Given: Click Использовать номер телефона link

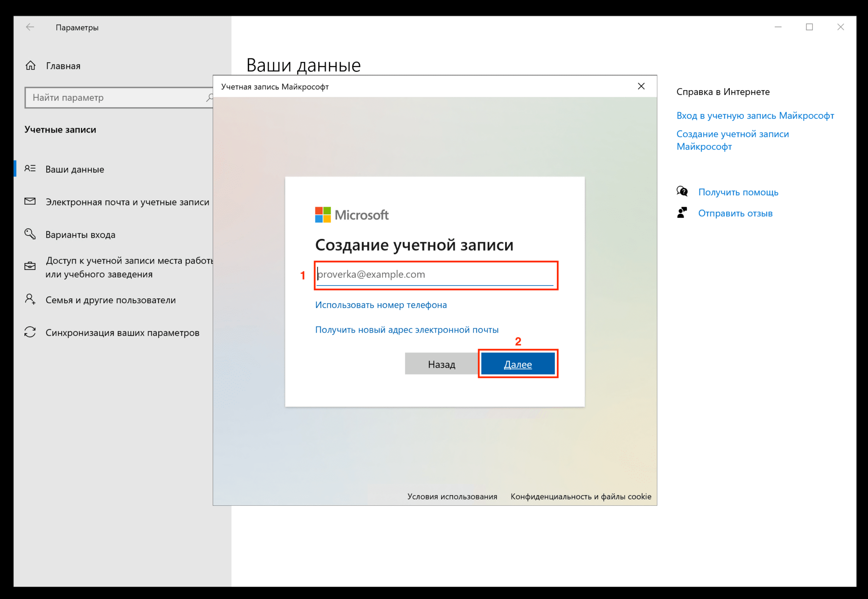Looking at the screenshot, I should coord(381,305).
